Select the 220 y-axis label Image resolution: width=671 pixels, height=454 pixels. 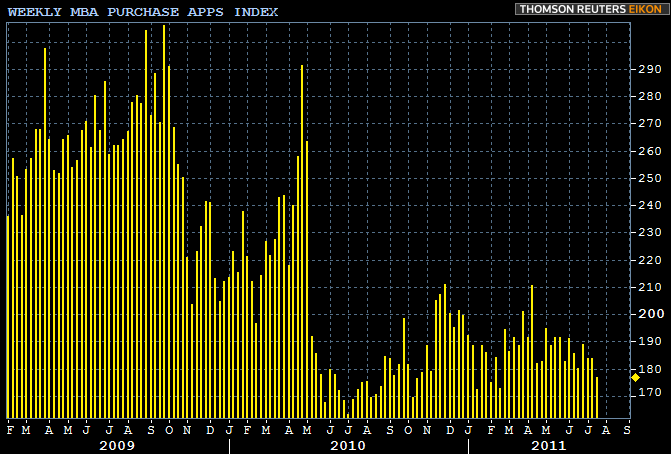coord(649,260)
